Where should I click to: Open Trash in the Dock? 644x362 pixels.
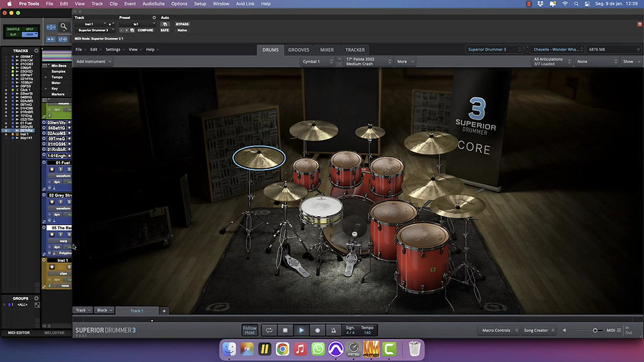click(x=415, y=350)
